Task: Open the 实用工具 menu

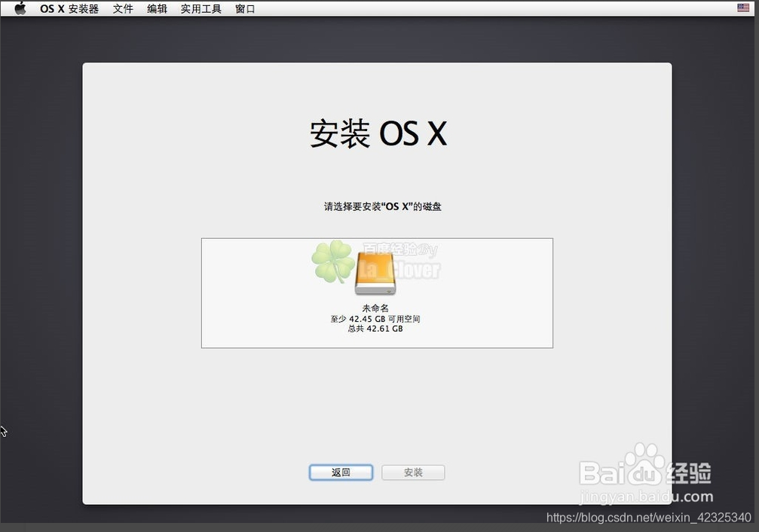Action: pyautogui.click(x=201, y=9)
